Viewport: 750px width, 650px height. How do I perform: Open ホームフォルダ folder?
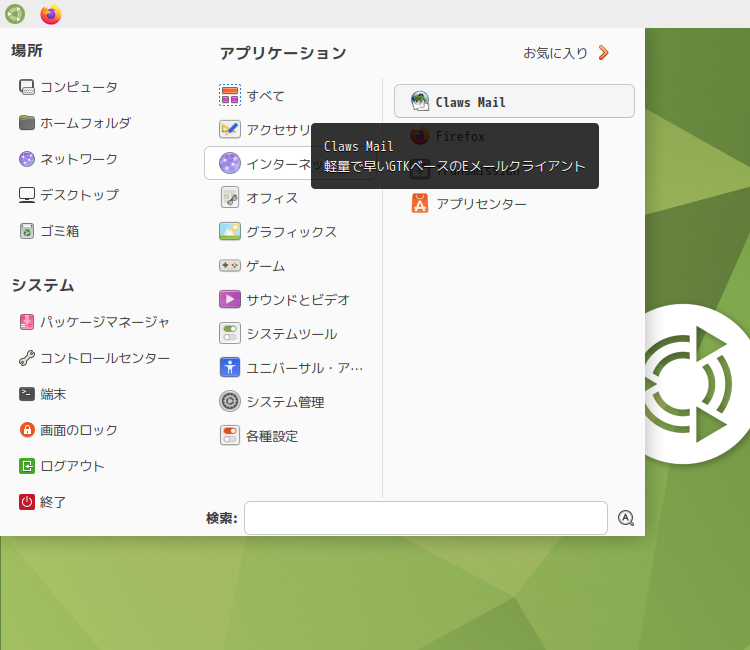(75, 123)
